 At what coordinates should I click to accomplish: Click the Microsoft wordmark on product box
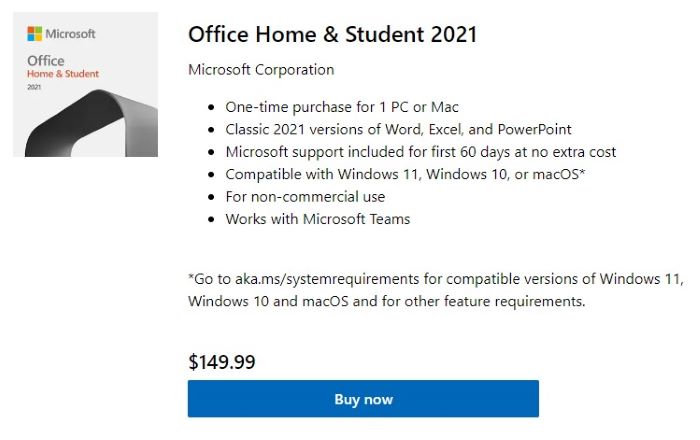(71, 34)
